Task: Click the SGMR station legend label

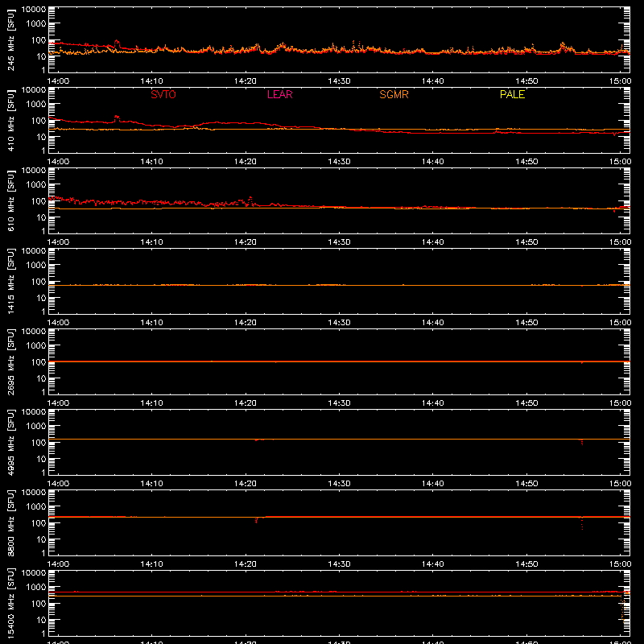Action: coord(394,94)
